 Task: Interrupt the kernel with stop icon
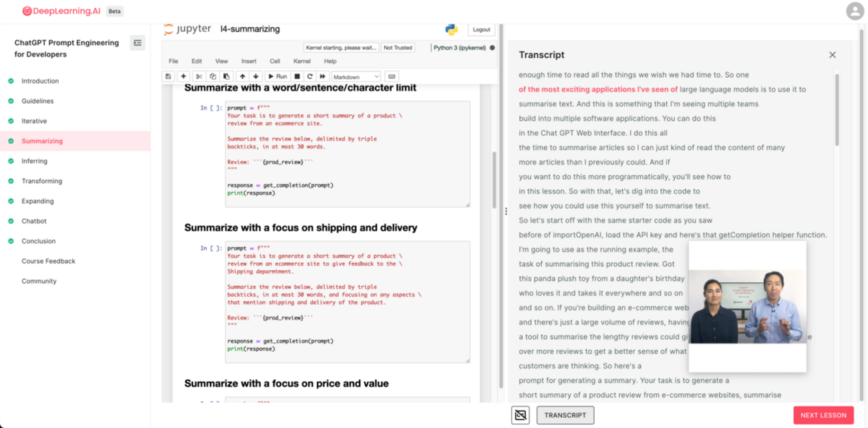click(x=297, y=76)
